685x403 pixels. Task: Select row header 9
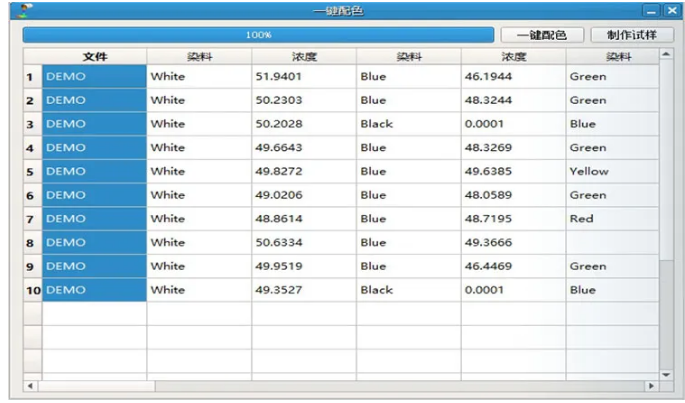tap(33, 266)
